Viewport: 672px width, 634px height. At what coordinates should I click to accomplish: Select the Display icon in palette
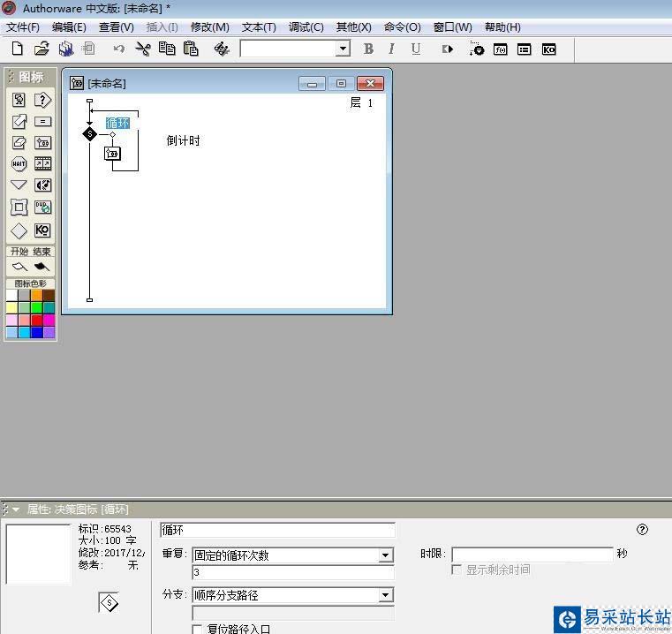tap(19, 100)
